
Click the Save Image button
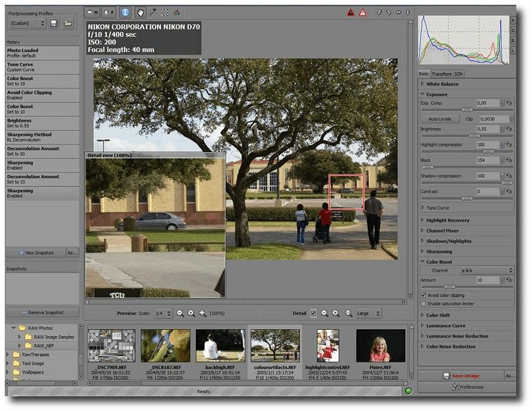pos(461,376)
